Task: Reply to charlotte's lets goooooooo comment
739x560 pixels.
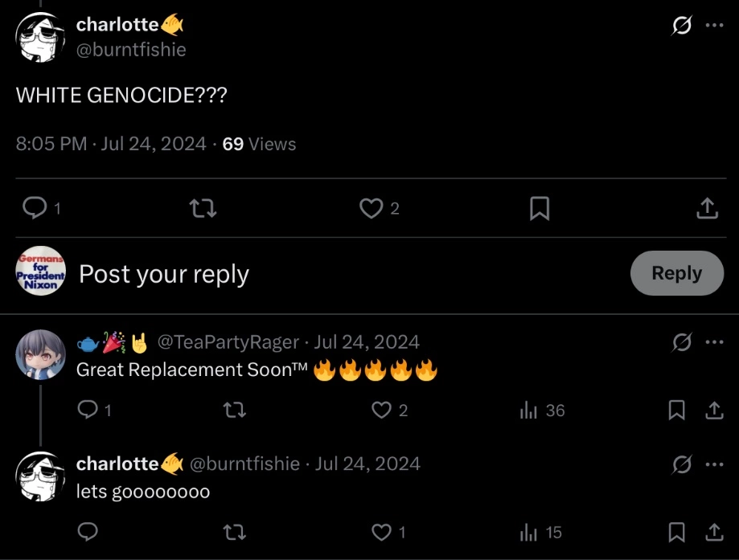Action: pyautogui.click(x=88, y=532)
